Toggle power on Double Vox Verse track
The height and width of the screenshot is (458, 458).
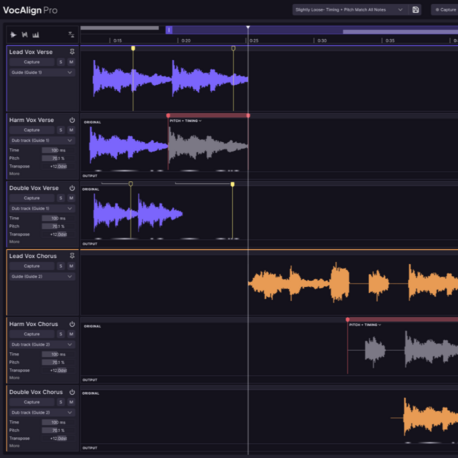72,188
